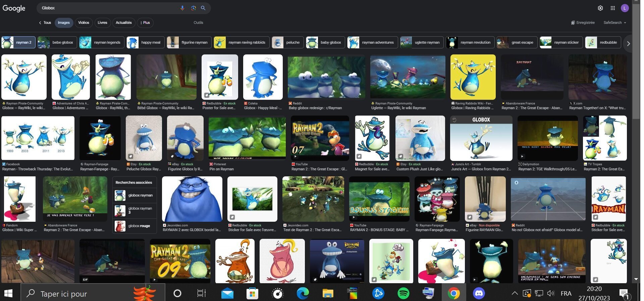This screenshot has height=301, width=644.
Task: Select rayman raving rabbids chip
Action: coord(241,42)
